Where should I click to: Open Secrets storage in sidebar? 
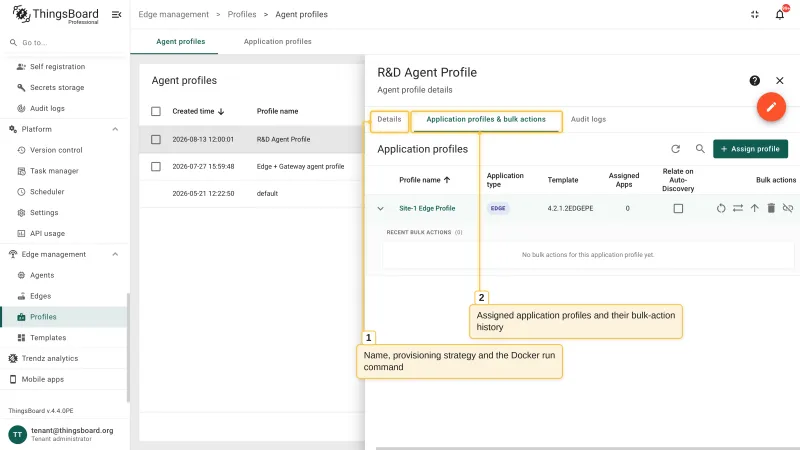click(x=64, y=87)
